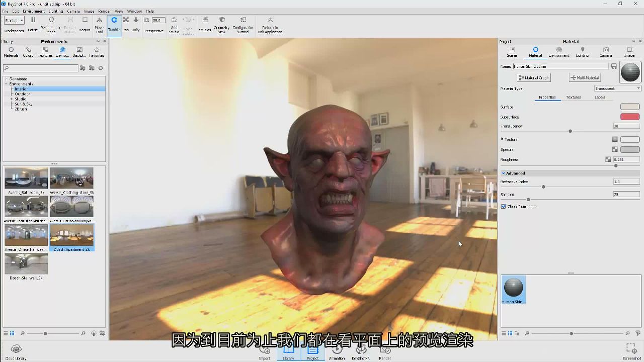Viewport: 644px width, 362px height.
Task: Expand the Studio folder node
Action: 12,99
